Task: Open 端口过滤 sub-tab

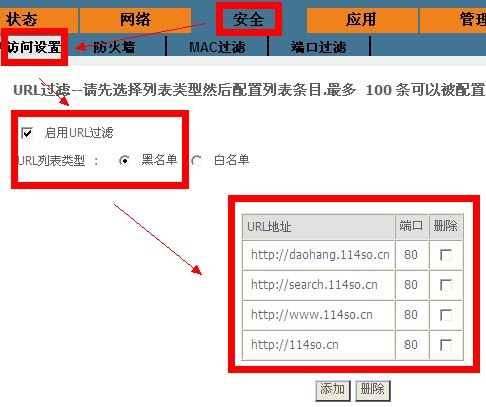Action: point(319,47)
